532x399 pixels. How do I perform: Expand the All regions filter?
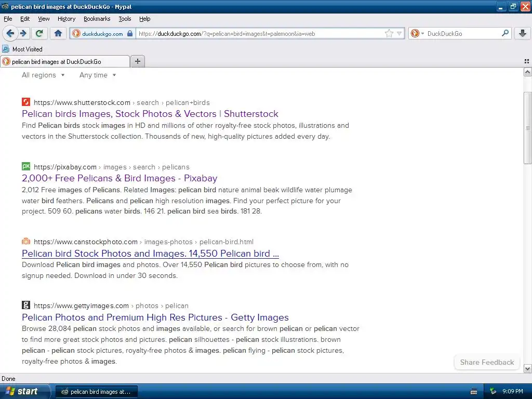point(43,75)
